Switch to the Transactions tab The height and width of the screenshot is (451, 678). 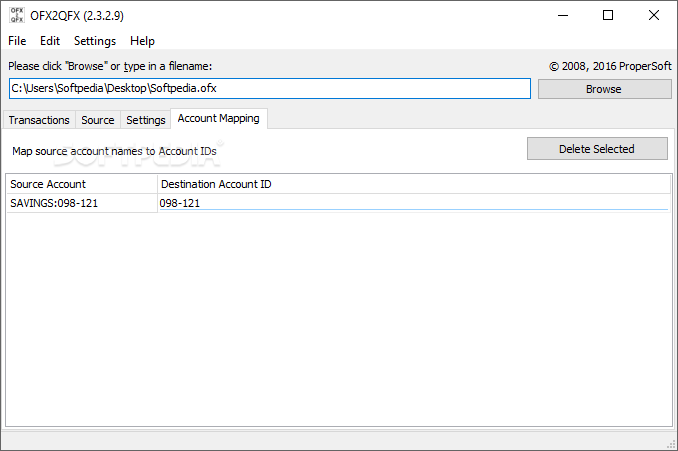pyautogui.click(x=39, y=120)
